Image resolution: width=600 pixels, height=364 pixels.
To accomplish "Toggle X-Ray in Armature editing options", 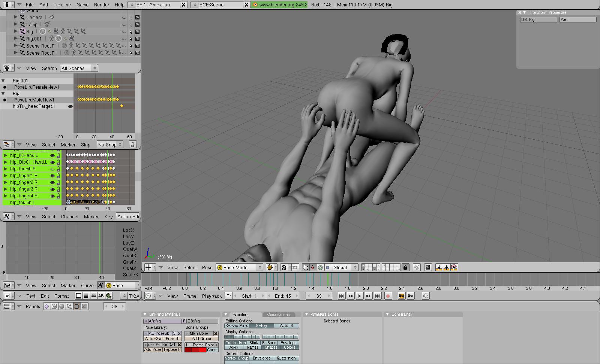I will point(261,326).
